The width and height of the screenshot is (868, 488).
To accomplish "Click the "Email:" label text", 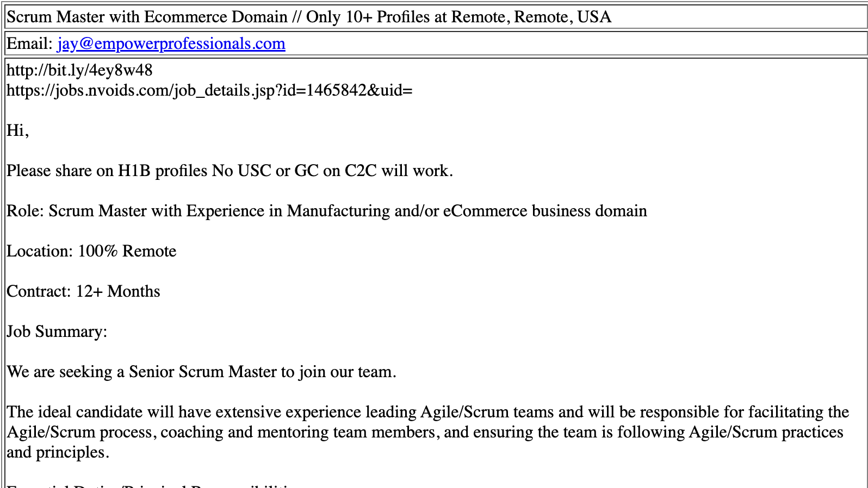I will coord(30,43).
